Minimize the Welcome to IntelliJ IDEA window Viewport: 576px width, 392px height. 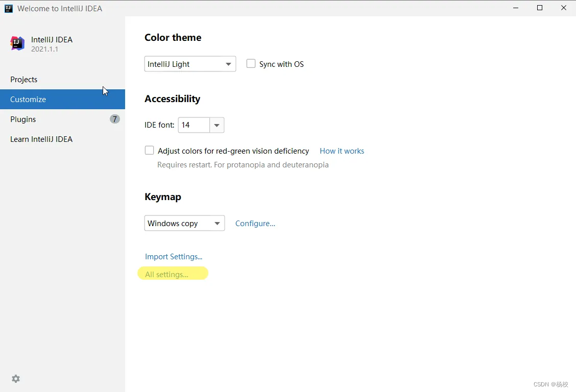516,8
